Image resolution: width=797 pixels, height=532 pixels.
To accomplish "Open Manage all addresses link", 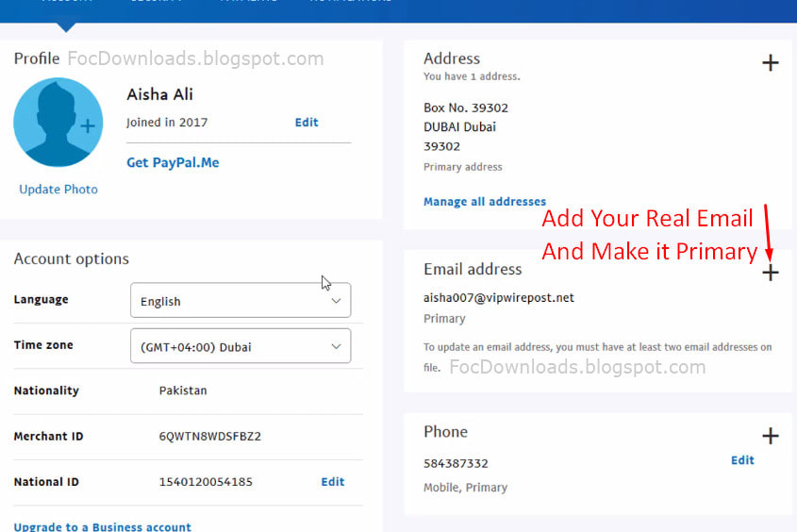I will (x=485, y=202).
